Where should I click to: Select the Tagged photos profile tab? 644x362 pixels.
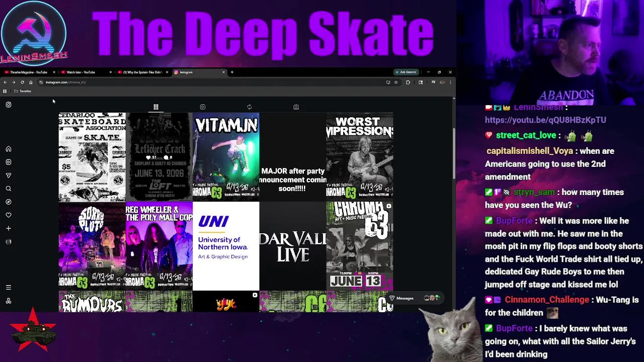point(296,107)
